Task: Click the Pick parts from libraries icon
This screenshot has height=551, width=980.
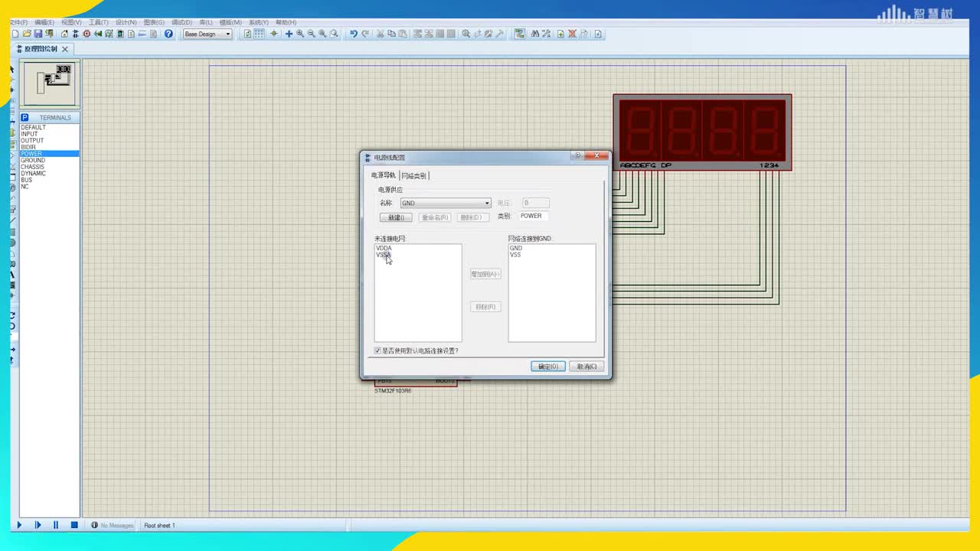Action: point(465,34)
